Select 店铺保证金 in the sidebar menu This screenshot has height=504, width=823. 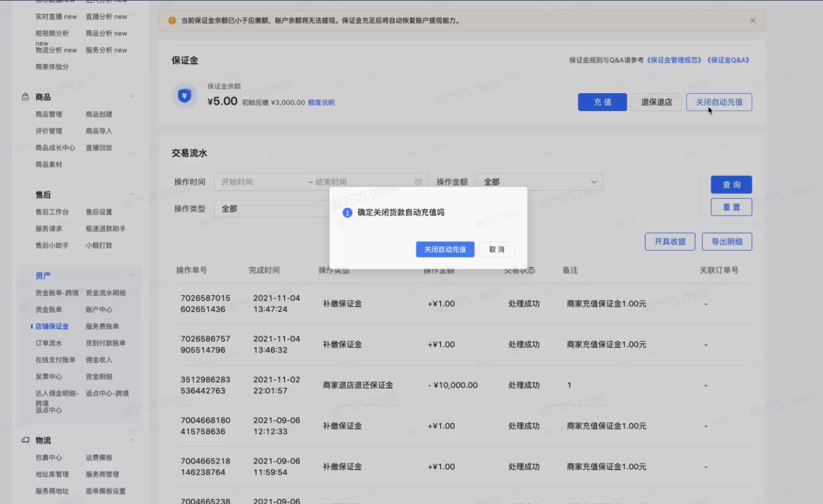click(52, 326)
